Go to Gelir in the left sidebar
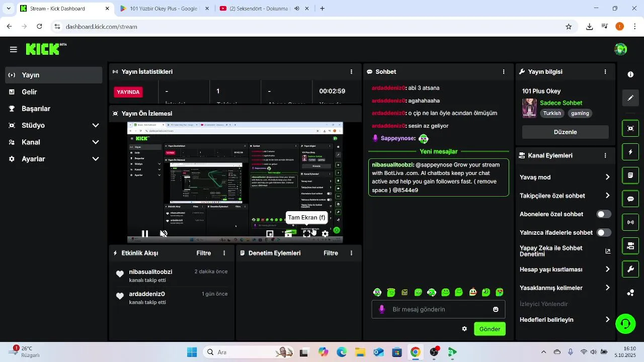Screen dimensions: 644x362 (x=54, y=92)
